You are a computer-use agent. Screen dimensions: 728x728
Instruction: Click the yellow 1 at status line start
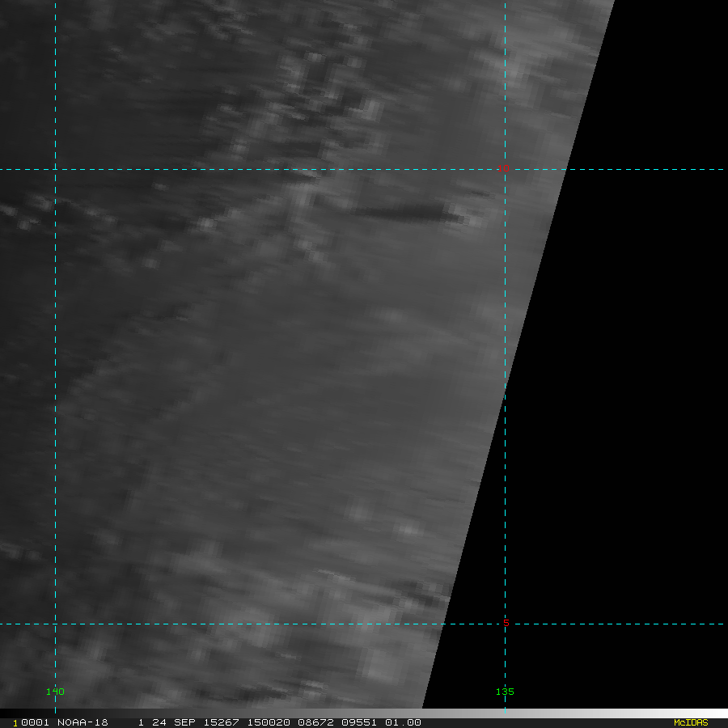[x=15, y=723]
